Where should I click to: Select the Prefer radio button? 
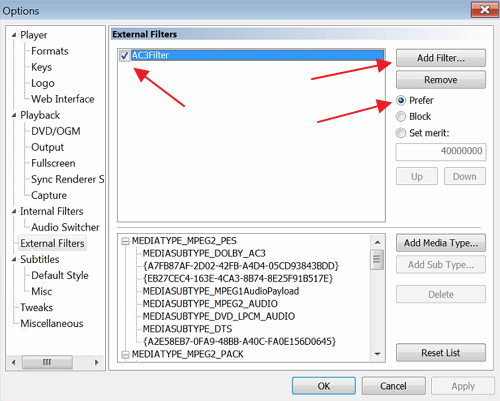click(401, 100)
